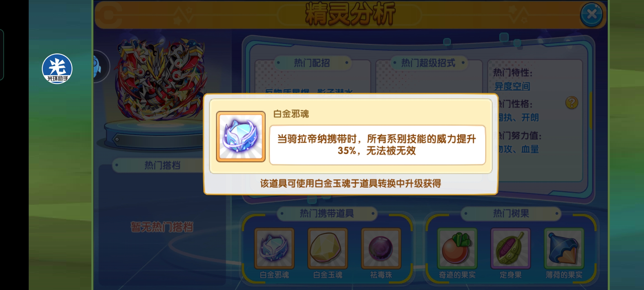Tap the large 白金邪魂 icon in tooltip
Image resolution: width=644 pixels, height=290 pixels.
(x=241, y=136)
